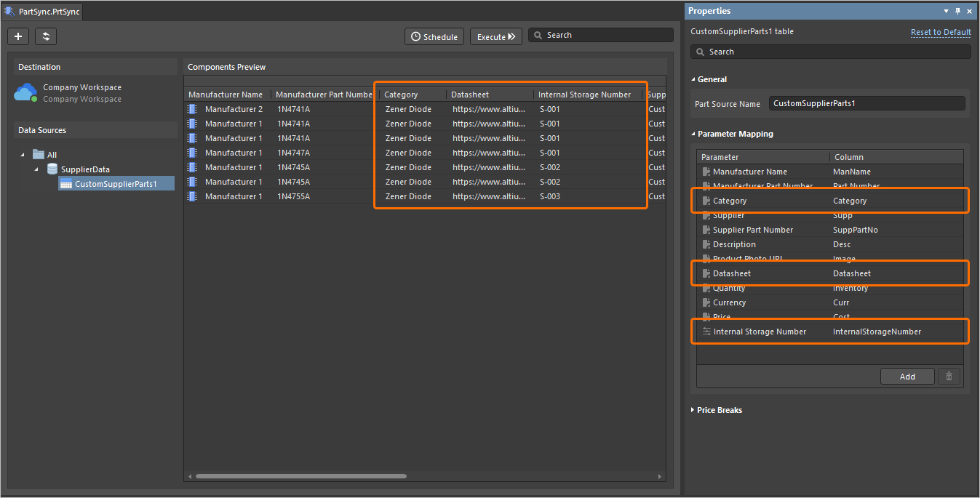Click the Reset to Default link

coord(941,32)
